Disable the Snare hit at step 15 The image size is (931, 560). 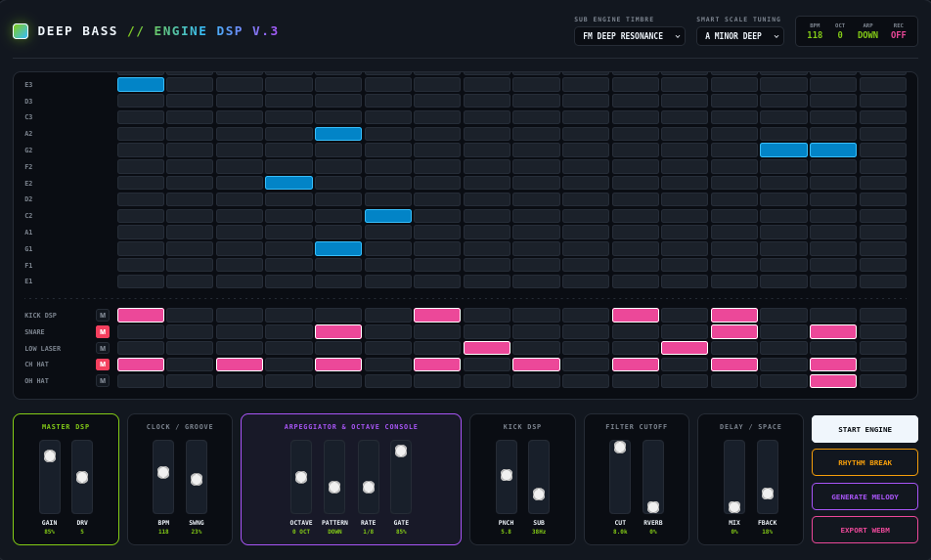pos(833,331)
